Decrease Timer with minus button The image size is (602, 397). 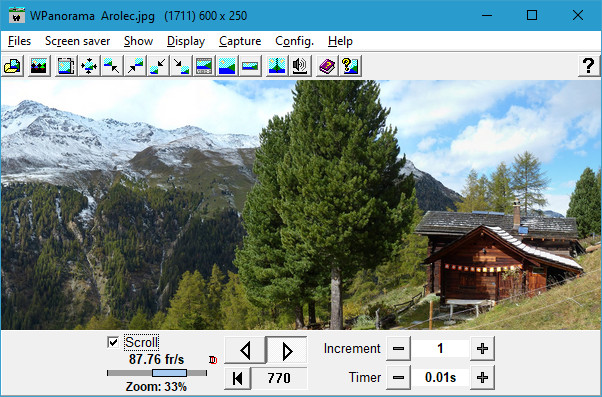(x=399, y=377)
